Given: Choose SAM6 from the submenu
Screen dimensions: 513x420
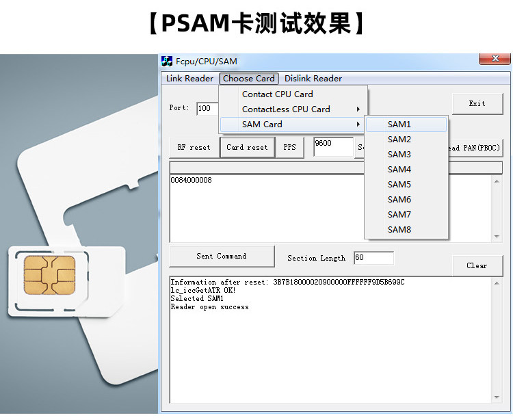Looking at the screenshot, I should pyautogui.click(x=406, y=200).
